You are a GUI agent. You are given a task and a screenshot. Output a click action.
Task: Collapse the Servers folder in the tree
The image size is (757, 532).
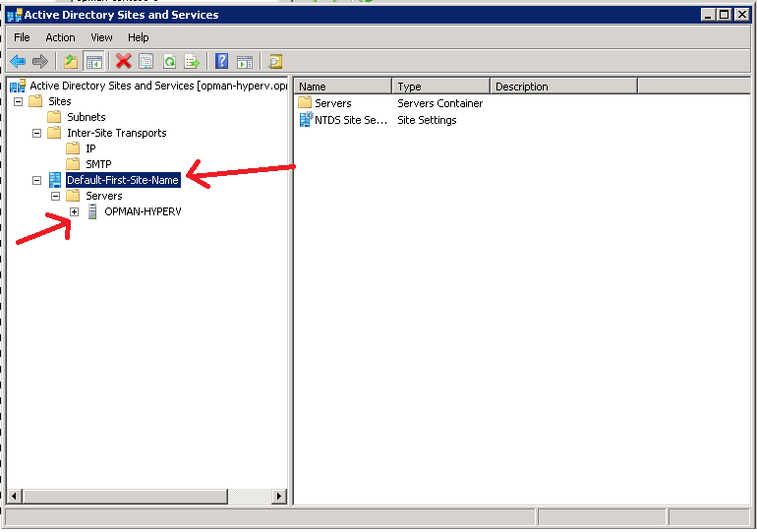click(x=55, y=196)
